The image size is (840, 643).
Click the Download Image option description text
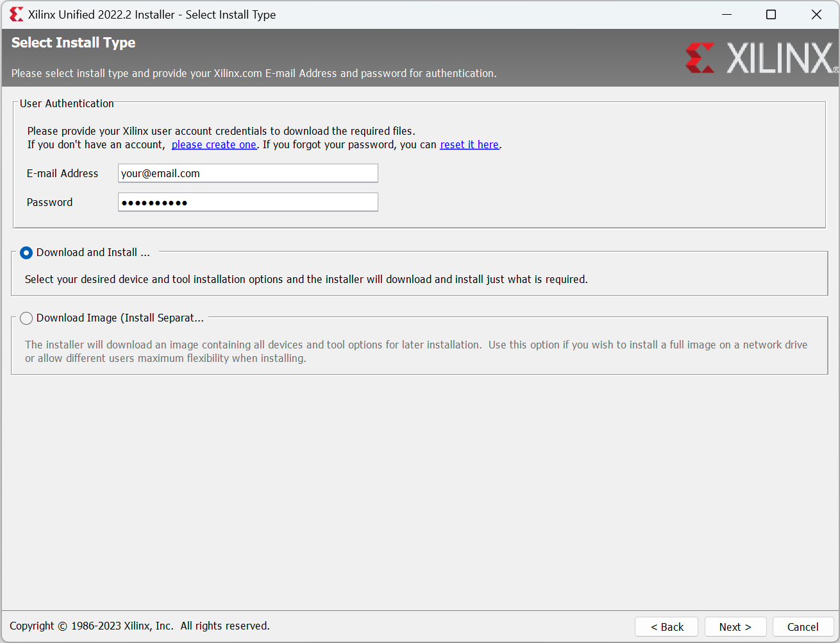(416, 352)
